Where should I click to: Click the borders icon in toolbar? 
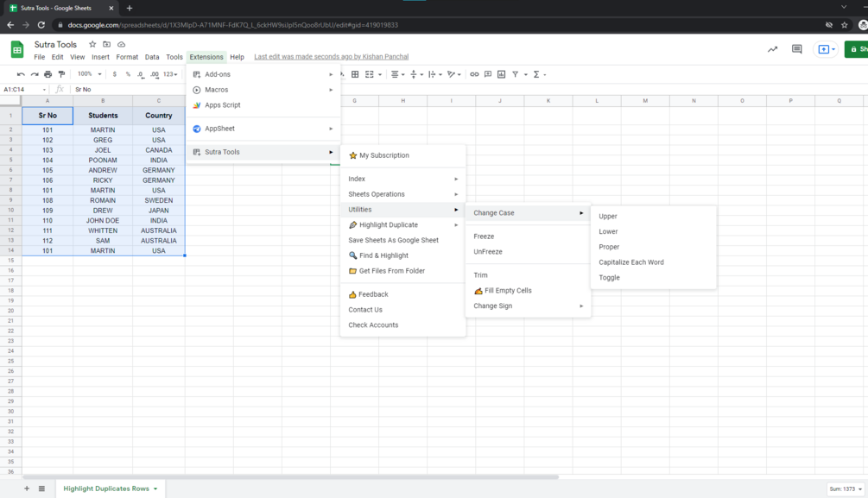point(355,74)
